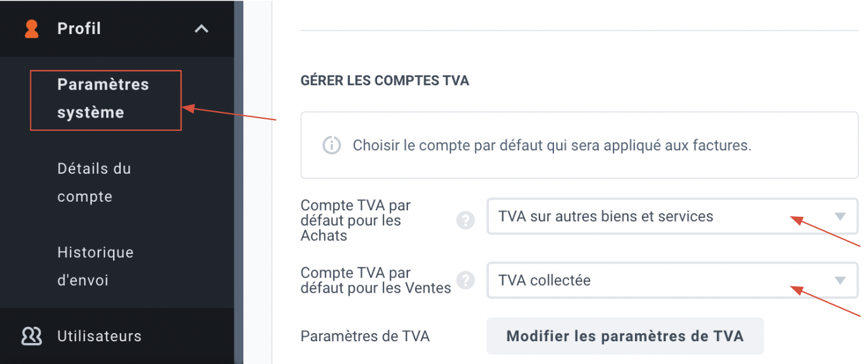Click the default account info message text

[x=552, y=145]
